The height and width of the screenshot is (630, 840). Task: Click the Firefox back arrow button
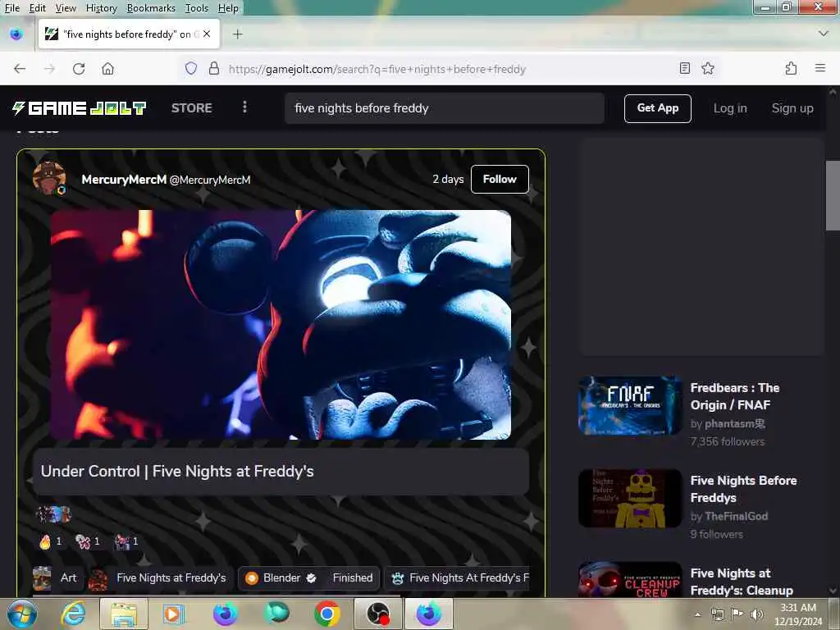point(20,69)
